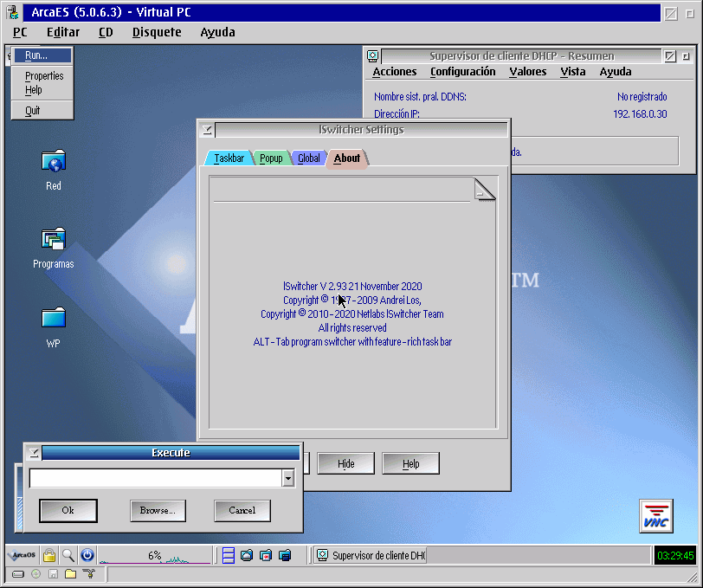This screenshot has width=703, height=588.
Task: Click the ISwitcher Settings title bar
Action: pyautogui.click(x=361, y=130)
